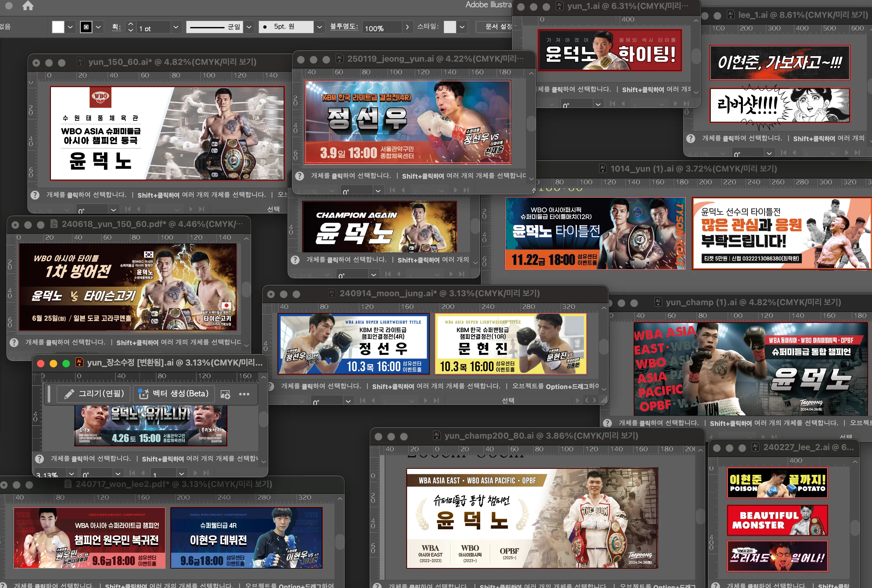
Task: Expand the 균일 stroke profile dropdown
Action: coord(249,27)
